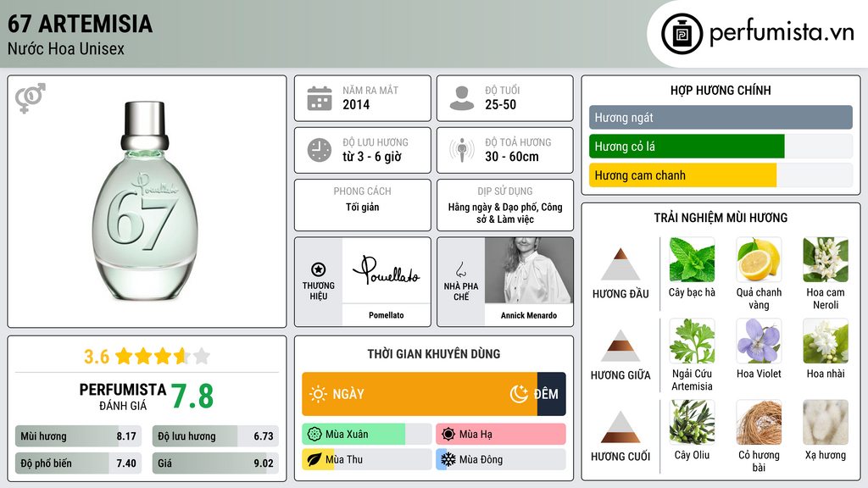This screenshot has height=488, width=868.
Task: Click the sun icon for Mùa Hạ
Action: click(448, 435)
